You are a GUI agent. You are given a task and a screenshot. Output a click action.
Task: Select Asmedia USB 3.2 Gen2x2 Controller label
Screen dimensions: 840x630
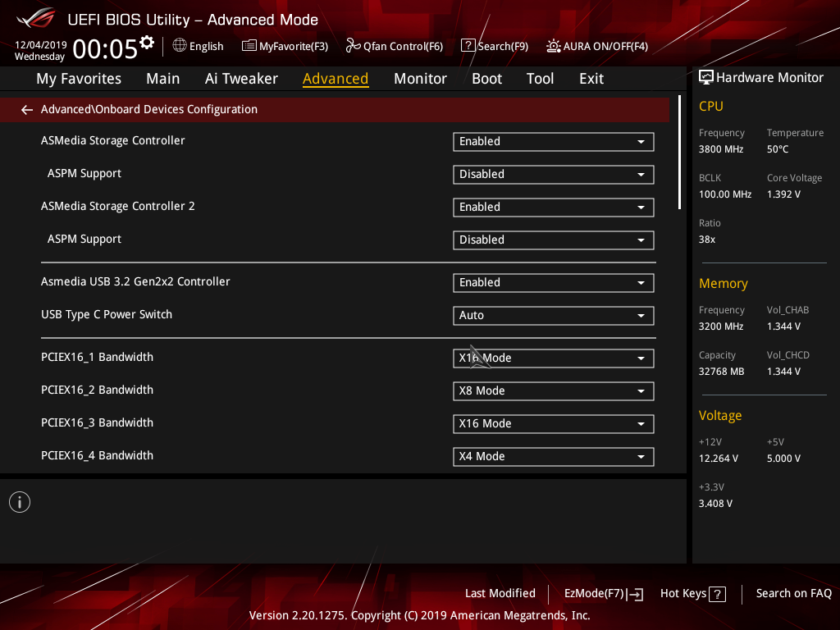[135, 282]
